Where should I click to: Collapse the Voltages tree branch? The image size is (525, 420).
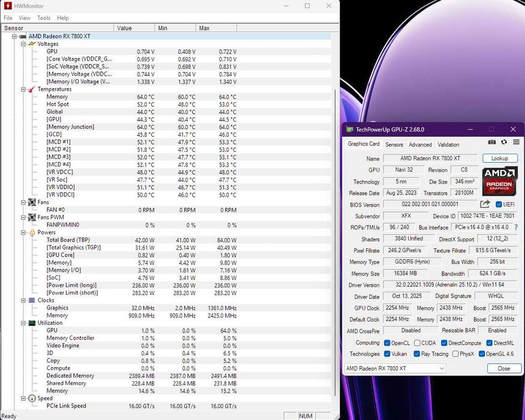click(23, 44)
